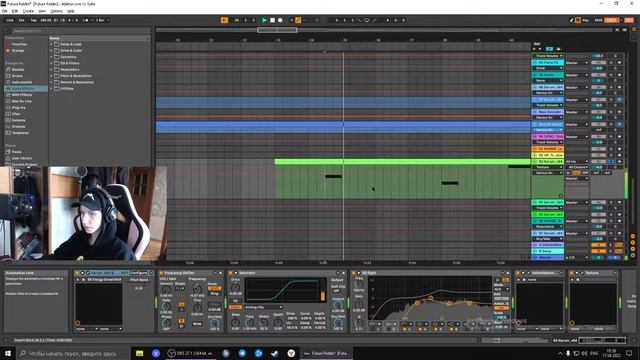Open Telegram from Windows taskbar
This screenshot has height=360, width=640.
(x=242, y=353)
